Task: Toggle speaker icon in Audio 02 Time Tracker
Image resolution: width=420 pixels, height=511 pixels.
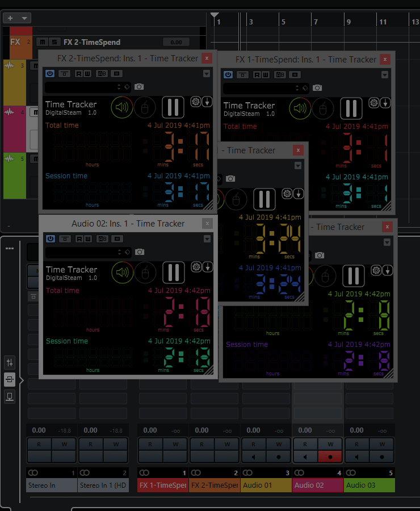Action: 123,273
